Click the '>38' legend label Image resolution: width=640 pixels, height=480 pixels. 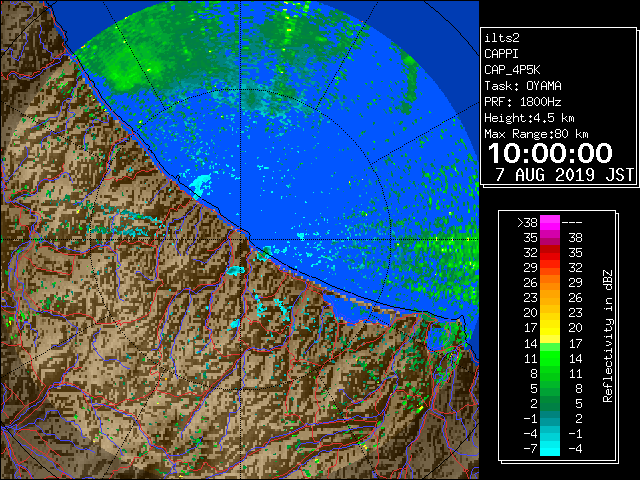[527, 223]
